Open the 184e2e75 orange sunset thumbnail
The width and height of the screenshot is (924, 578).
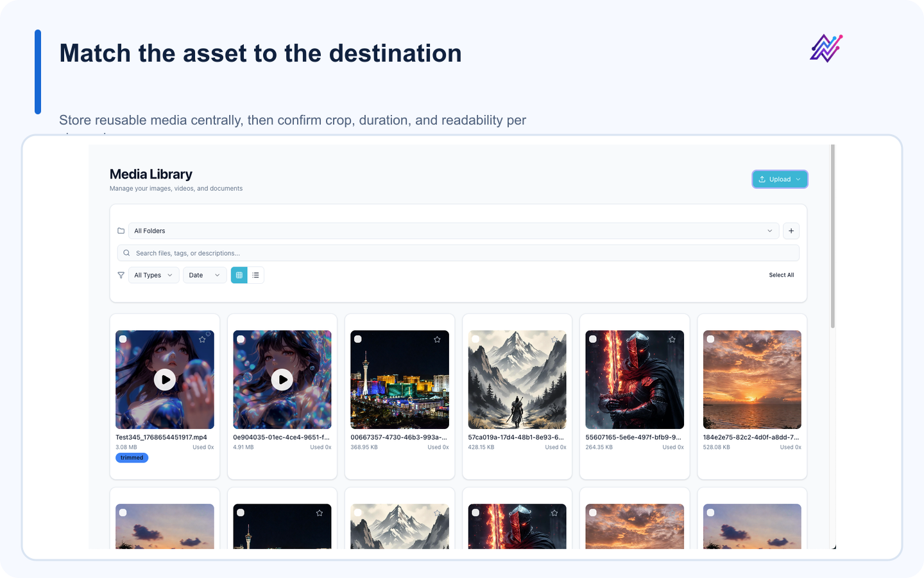coord(752,380)
